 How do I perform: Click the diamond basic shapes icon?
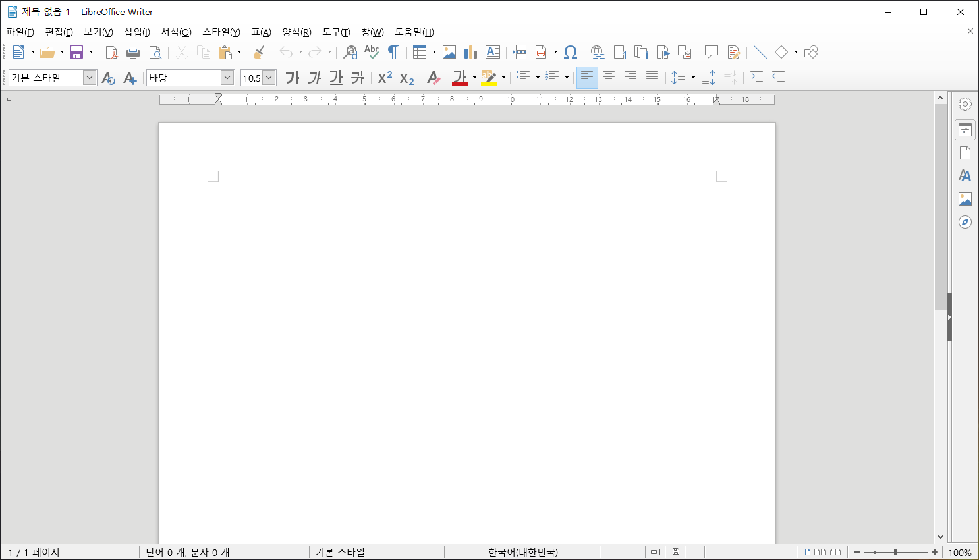click(781, 52)
